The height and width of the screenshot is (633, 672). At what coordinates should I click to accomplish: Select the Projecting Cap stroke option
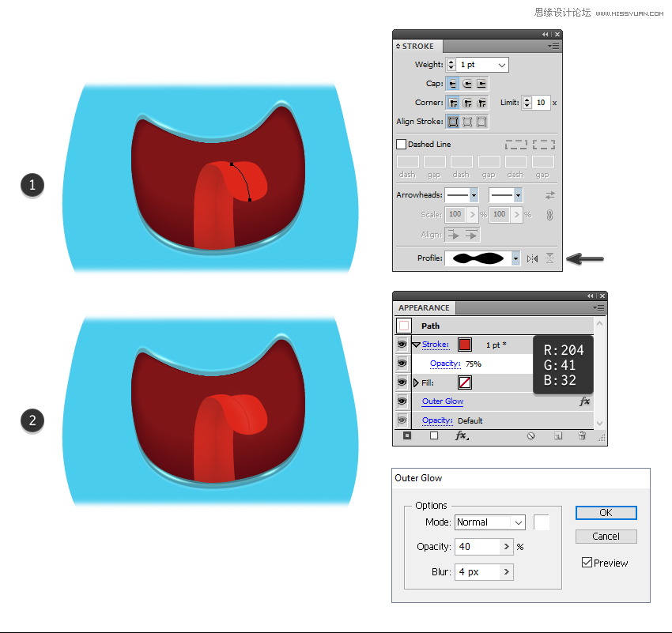[481, 84]
